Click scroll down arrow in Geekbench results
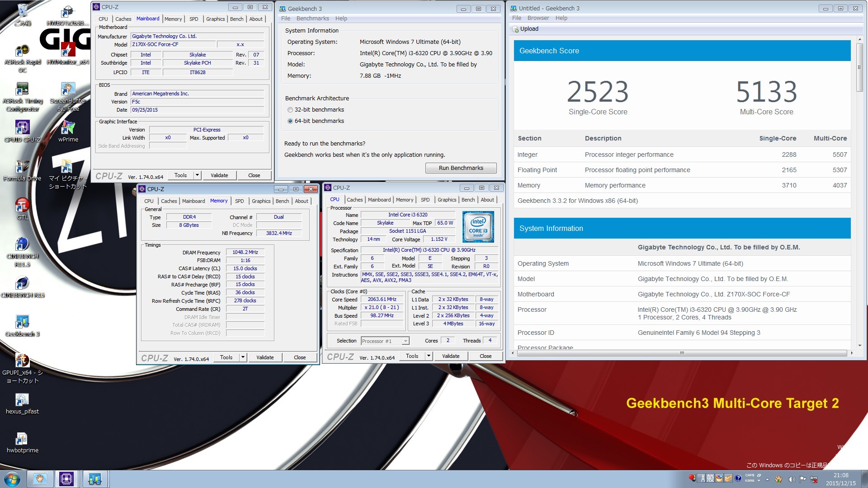The width and height of the screenshot is (868, 488). point(859,345)
